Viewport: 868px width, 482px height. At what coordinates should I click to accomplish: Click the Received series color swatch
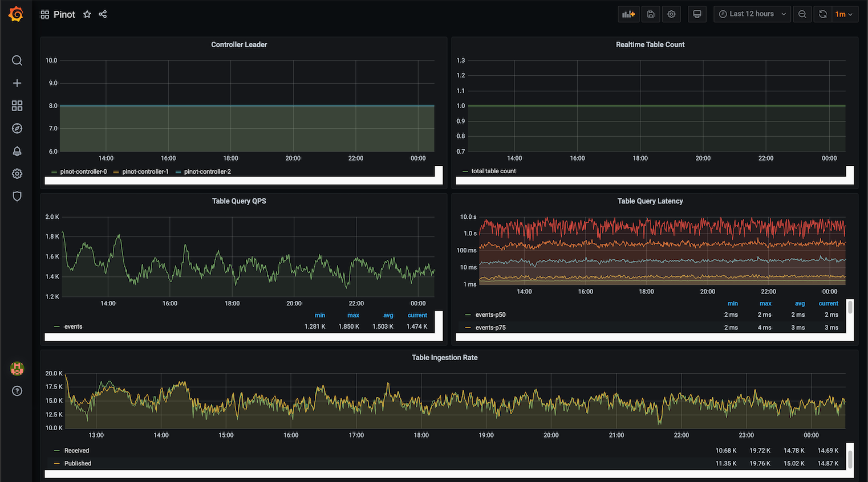(56, 451)
